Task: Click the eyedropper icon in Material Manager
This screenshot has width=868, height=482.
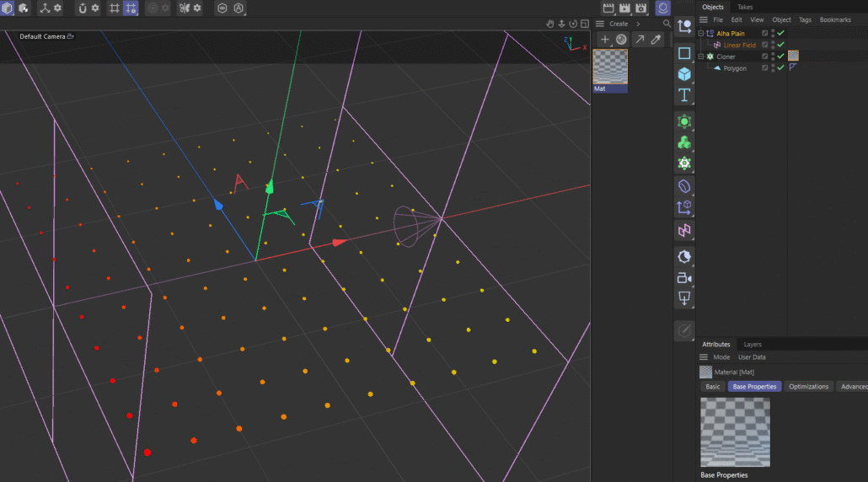Action: coord(656,40)
